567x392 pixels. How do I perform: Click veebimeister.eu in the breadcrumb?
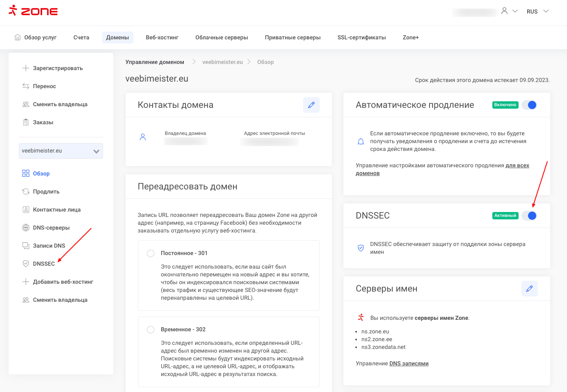coord(222,62)
